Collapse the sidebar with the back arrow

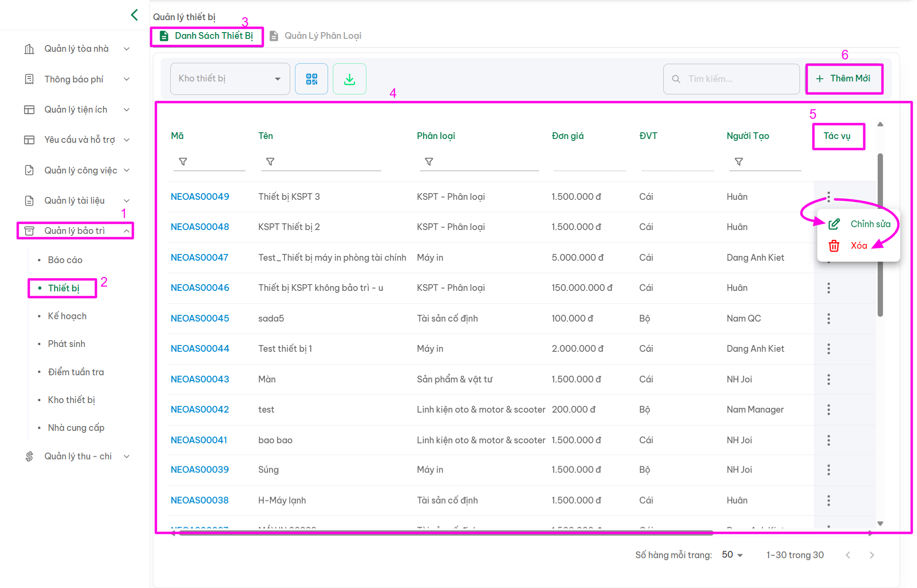point(134,15)
